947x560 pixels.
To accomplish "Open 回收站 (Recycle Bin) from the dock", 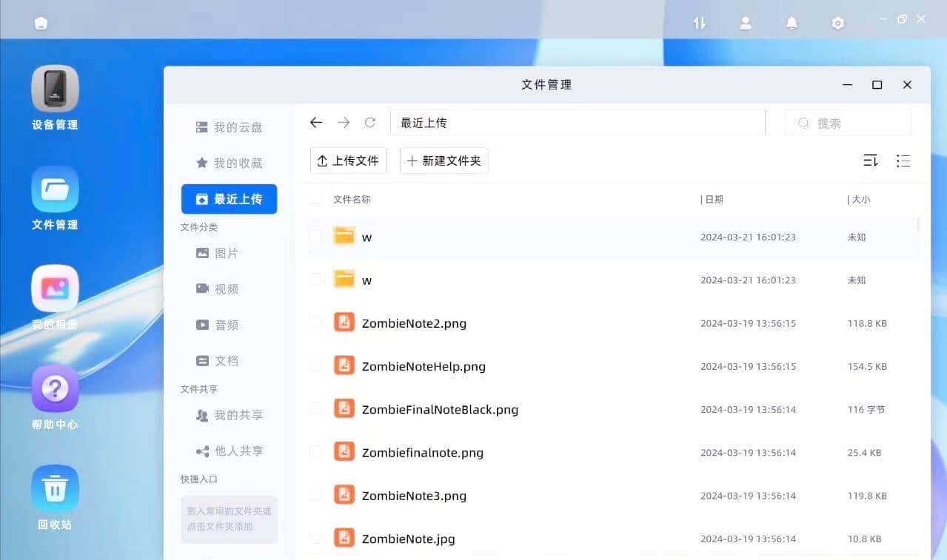I will 54,487.
